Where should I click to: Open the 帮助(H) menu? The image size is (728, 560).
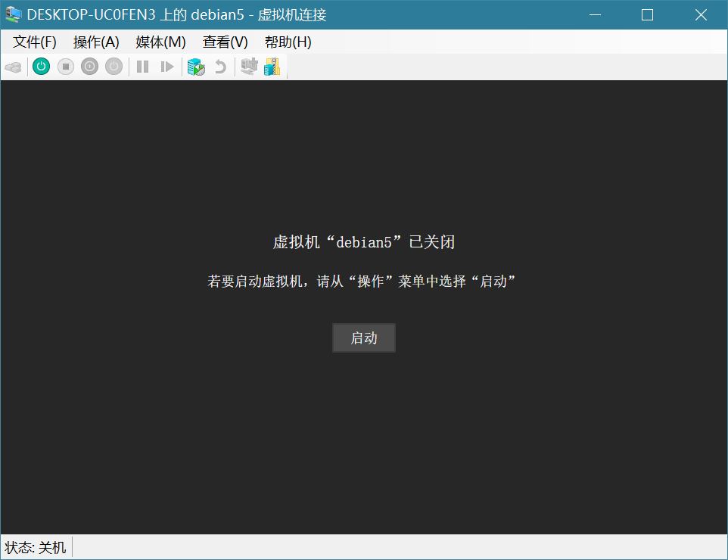[x=288, y=42]
